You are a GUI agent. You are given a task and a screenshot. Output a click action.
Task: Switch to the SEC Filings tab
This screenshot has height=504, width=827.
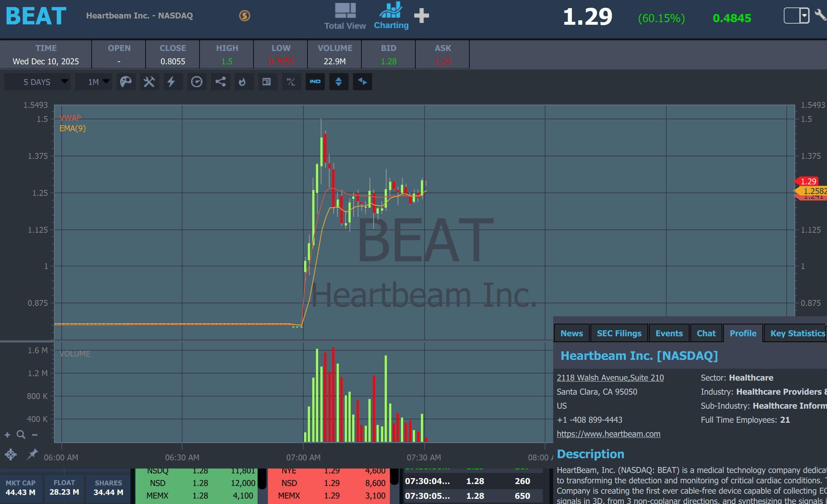tap(619, 333)
